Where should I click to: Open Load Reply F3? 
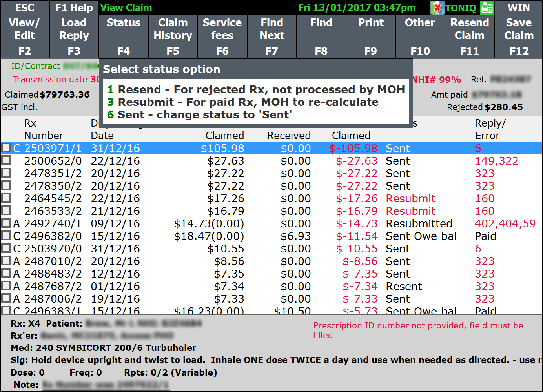click(74, 36)
